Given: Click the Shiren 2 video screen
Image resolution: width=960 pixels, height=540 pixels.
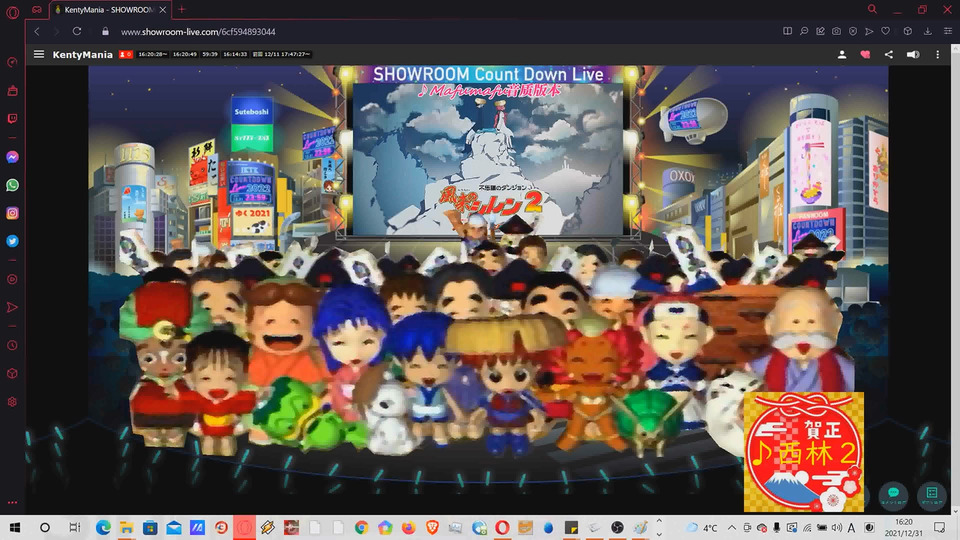Looking at the screenshot, I should [488, 160].
